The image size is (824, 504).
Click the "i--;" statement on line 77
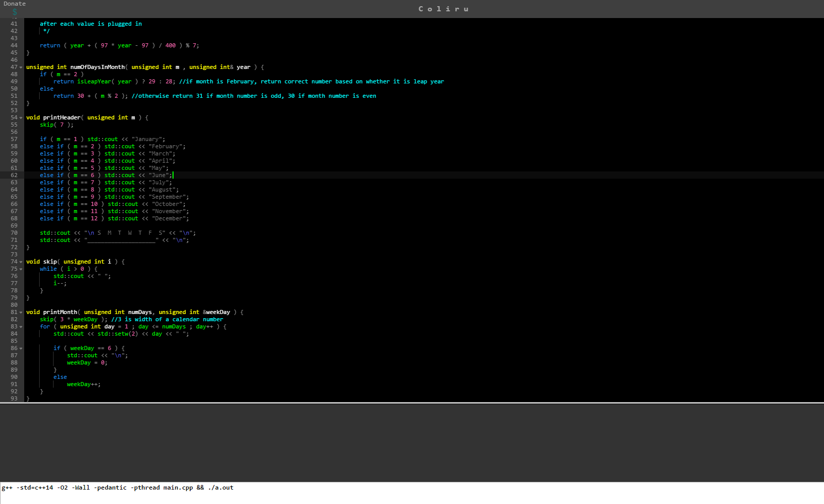coord(60,283)
